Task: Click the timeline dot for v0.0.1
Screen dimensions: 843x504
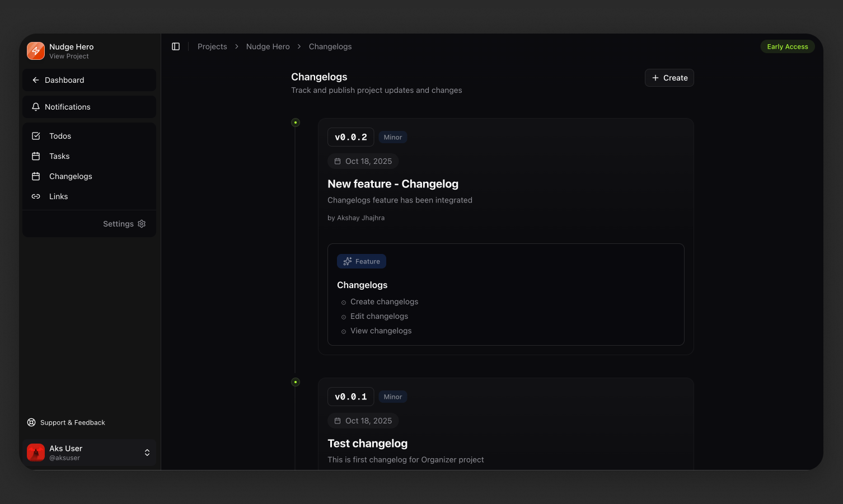Action: coord(296,382)
